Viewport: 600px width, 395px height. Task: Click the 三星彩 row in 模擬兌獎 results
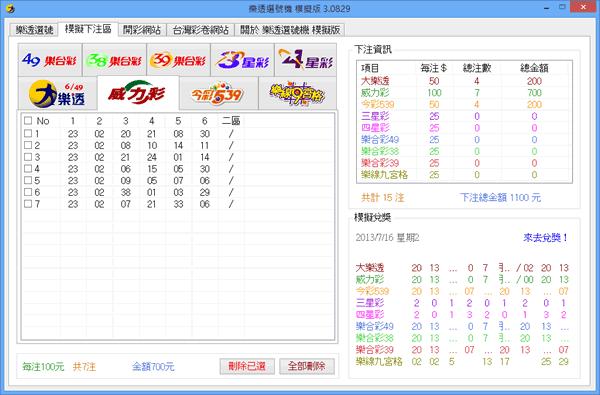[x=462, y=303]
